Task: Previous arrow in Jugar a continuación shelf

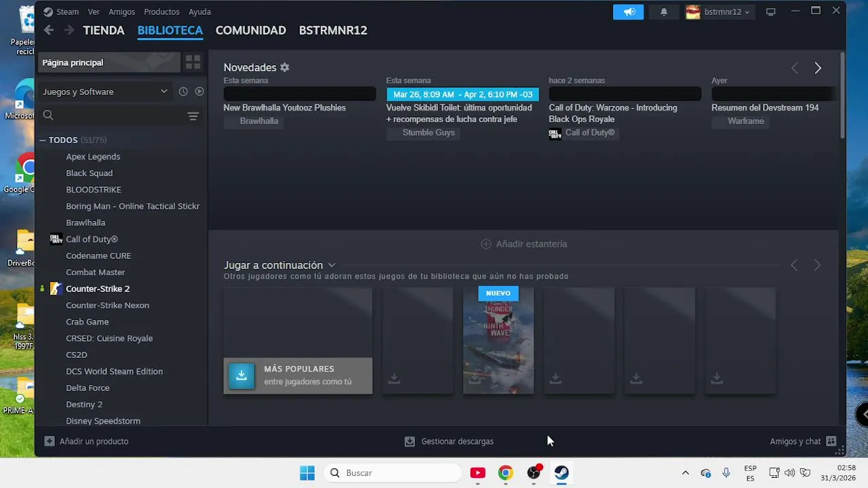Action: pos(794,265)
